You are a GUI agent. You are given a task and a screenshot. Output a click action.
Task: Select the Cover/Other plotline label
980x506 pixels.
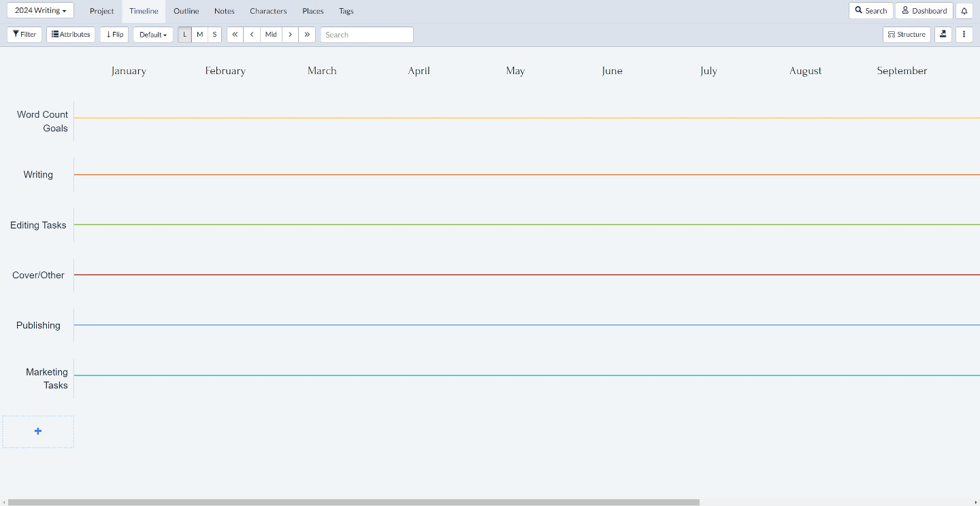coord(38,275)
